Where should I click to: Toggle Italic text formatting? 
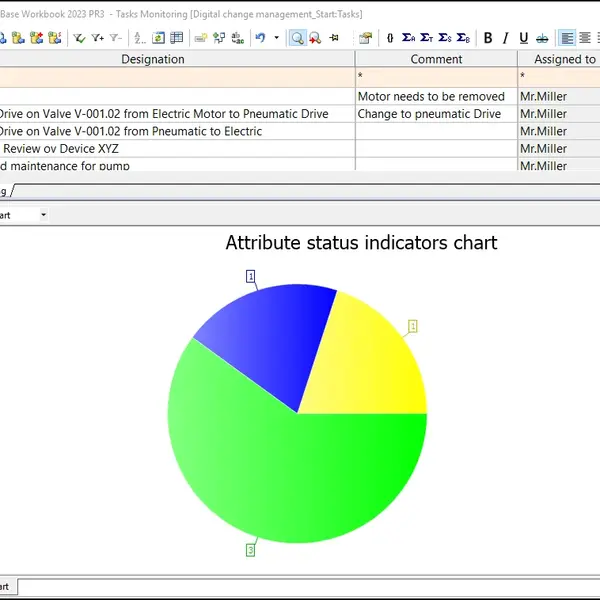coord(506,38)
